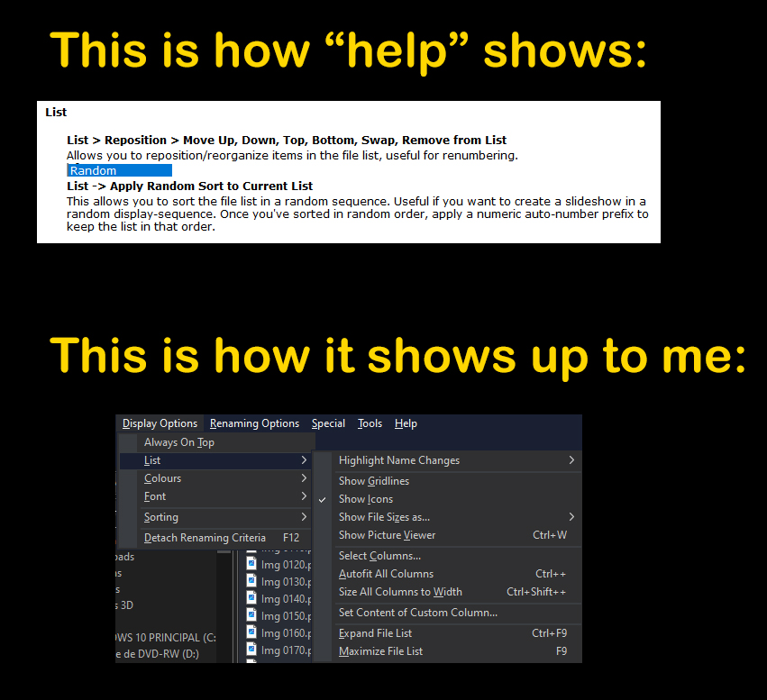
Task: Select the WS 10 PRINCIPAL (C:) drive
Action: point(165,638)
